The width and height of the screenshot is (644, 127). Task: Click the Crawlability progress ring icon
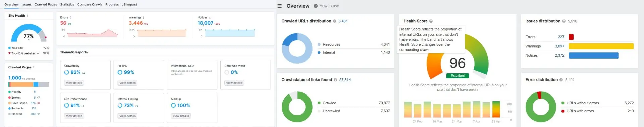coord(66,72)
